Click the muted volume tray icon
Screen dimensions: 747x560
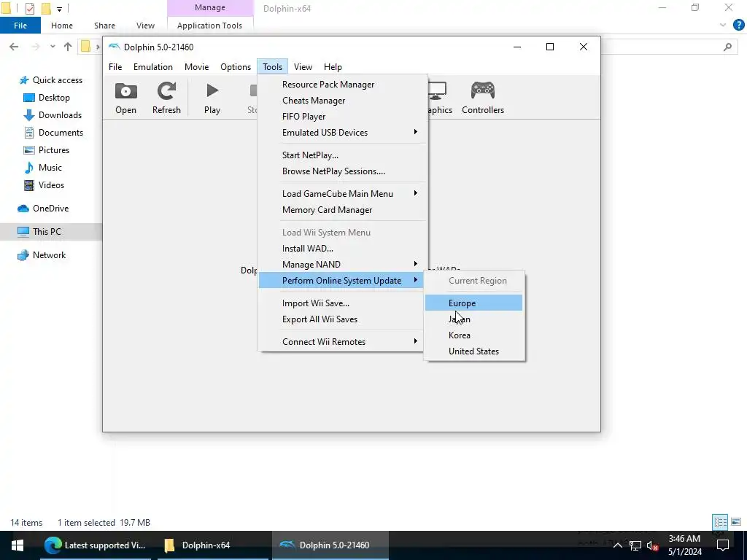click(652, 545)
